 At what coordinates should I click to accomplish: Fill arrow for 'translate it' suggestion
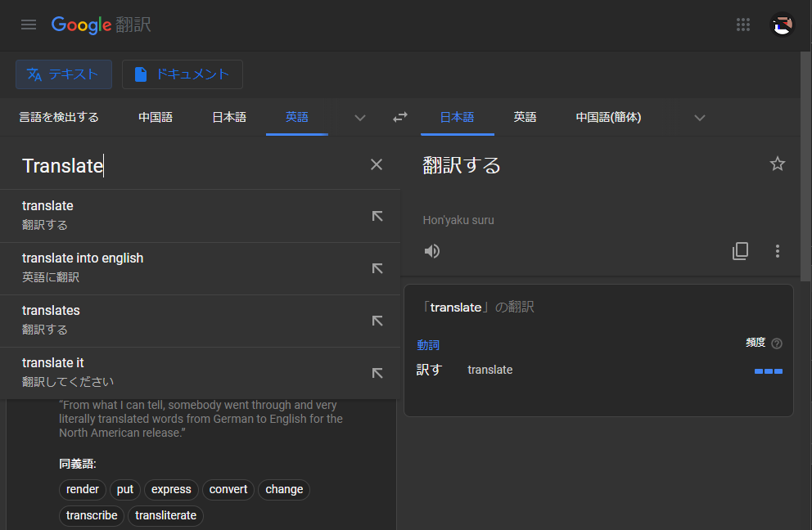point(377,373)
